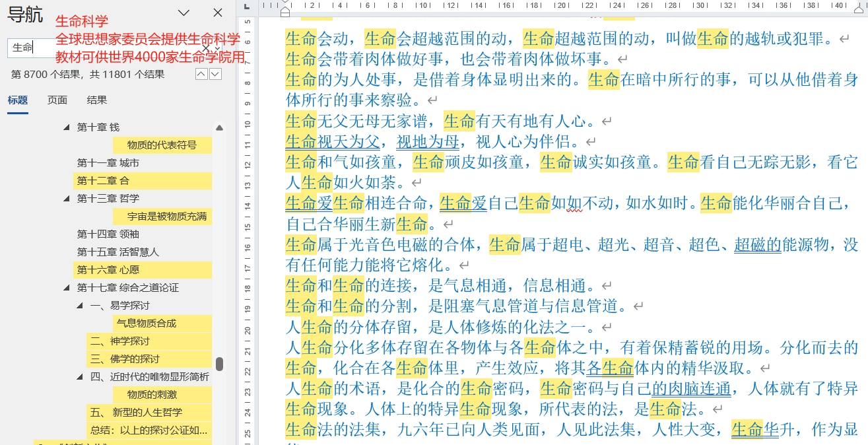Image resolution: width=868 pixels, height=445 pixels.
Task: Go to heading 气息物质合成
Action: (162, 324)
